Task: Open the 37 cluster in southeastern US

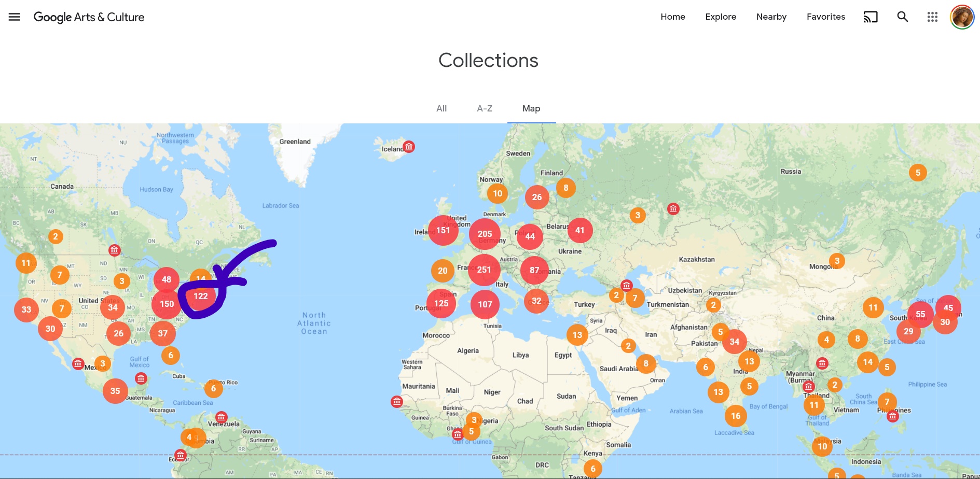Action: click(163, 333)
